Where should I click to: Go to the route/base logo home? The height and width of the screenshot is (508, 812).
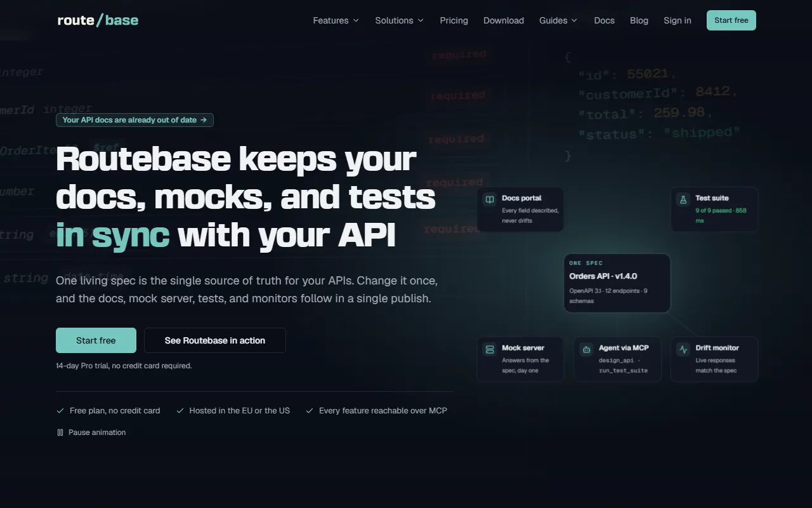tap(98, 20)
